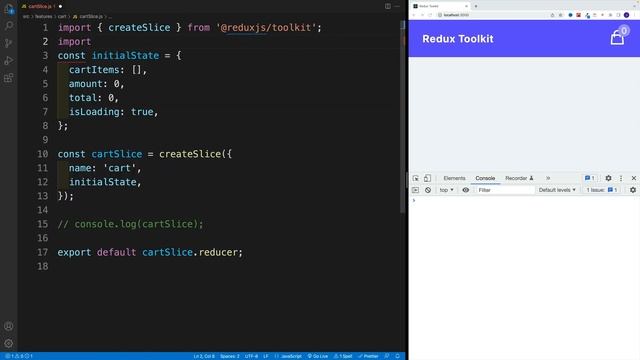640x360 pixels.
Task: Switch to the Elements tab in DevTools
Action: [x=454, y=178]
